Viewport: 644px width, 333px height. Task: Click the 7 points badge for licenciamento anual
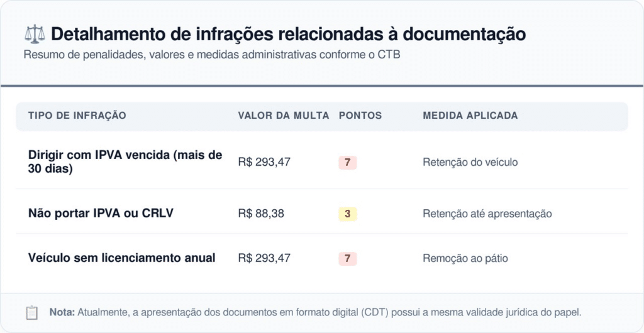(347, 258)
